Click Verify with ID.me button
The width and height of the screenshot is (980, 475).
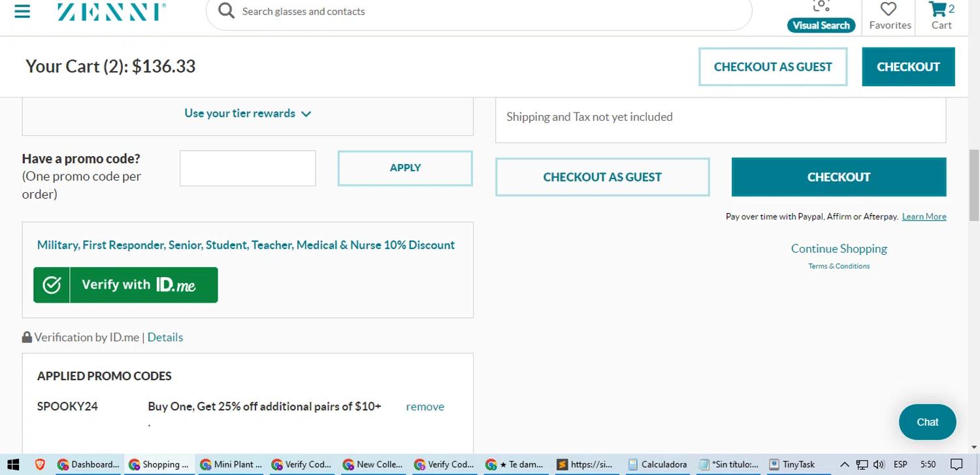pyautogui.click(x=125, y=285)
